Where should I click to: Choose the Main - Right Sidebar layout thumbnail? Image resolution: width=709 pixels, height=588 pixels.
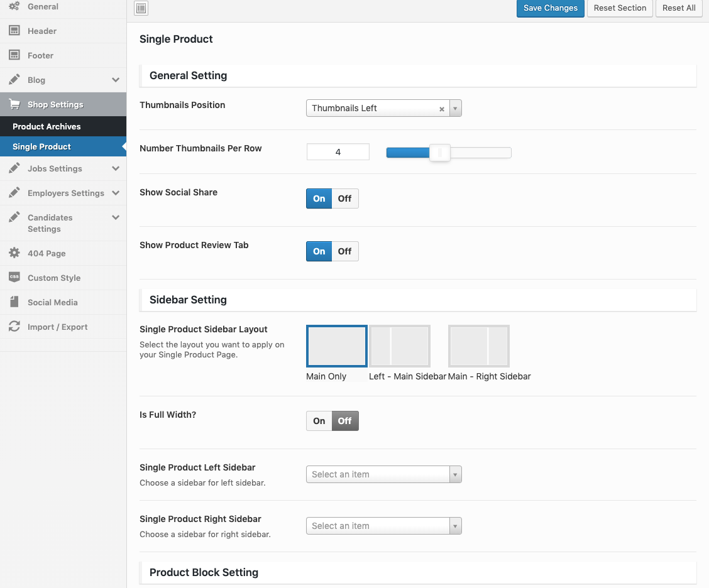(478, 346)
